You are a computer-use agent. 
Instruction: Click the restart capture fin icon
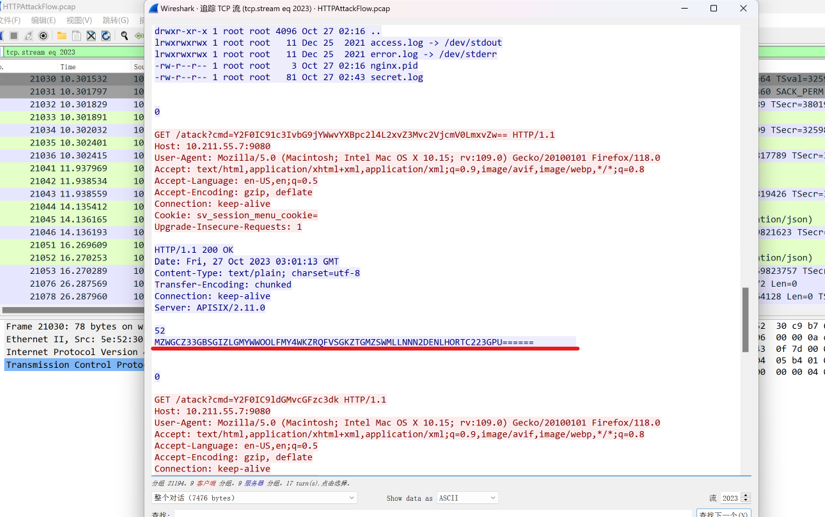[x=27, y=36]
